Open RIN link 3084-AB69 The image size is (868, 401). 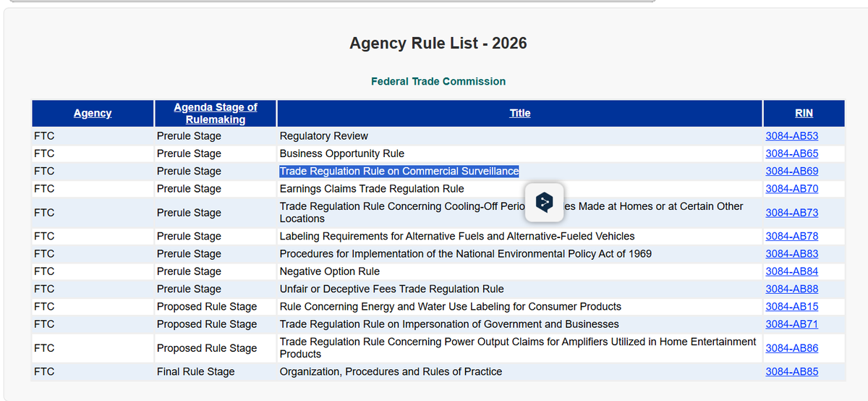[792, 172]
